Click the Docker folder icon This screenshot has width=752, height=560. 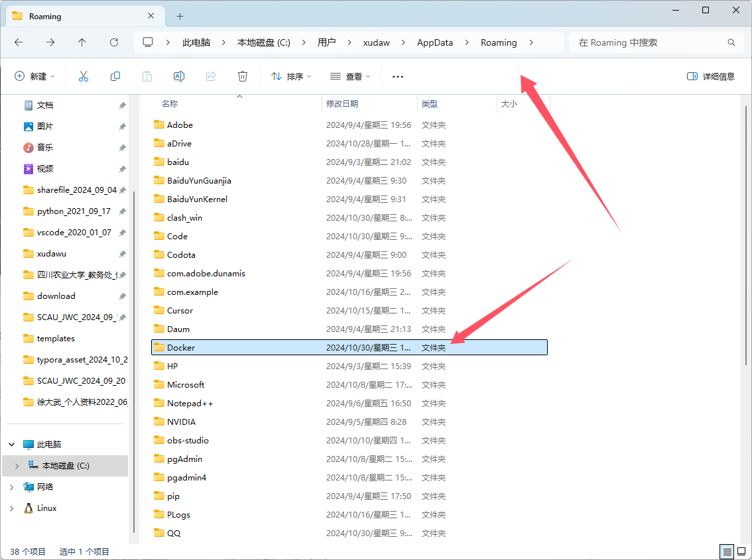click(159, 347)
